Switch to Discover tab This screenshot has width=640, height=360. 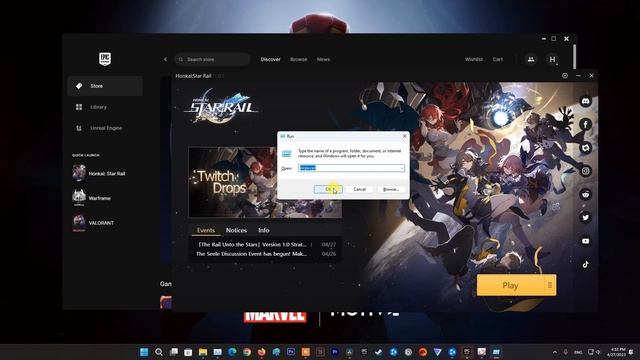(x=270, y=60)
